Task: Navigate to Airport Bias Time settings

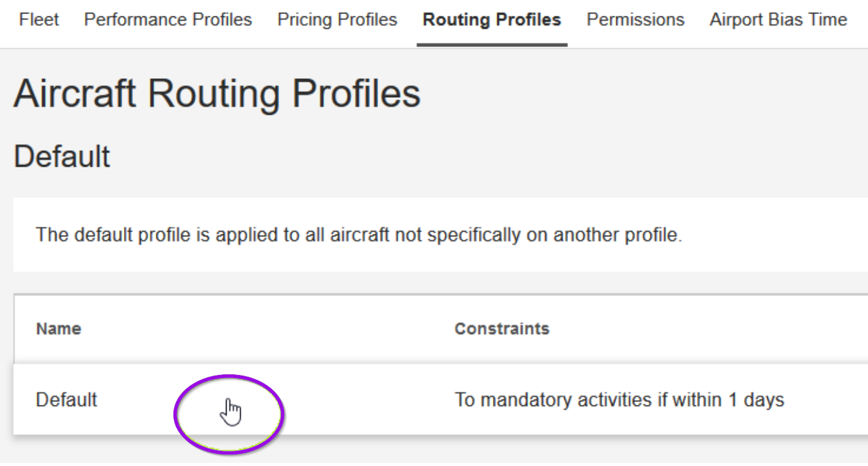Action: (x=777, y=20)
